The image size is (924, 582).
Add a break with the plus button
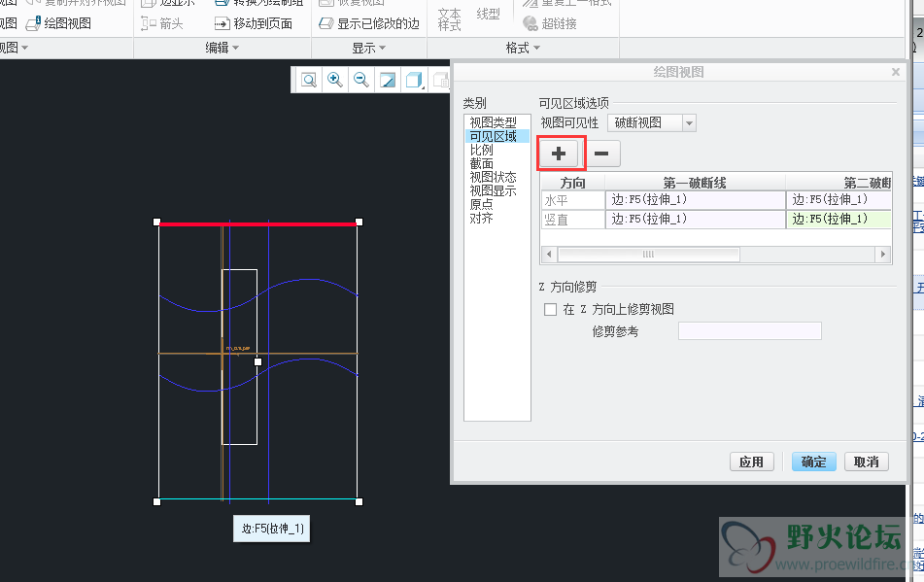click(x=558, y=154)
